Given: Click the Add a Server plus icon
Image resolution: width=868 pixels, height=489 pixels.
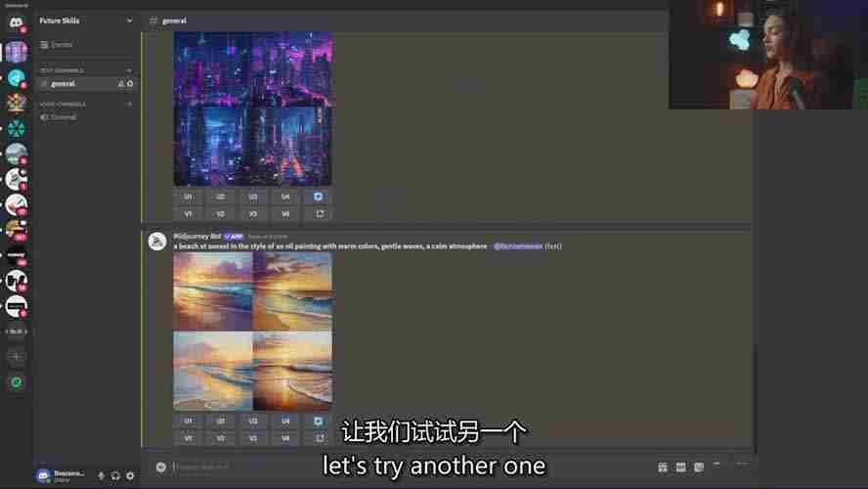Looking at the screenshot, I should 16,357.
